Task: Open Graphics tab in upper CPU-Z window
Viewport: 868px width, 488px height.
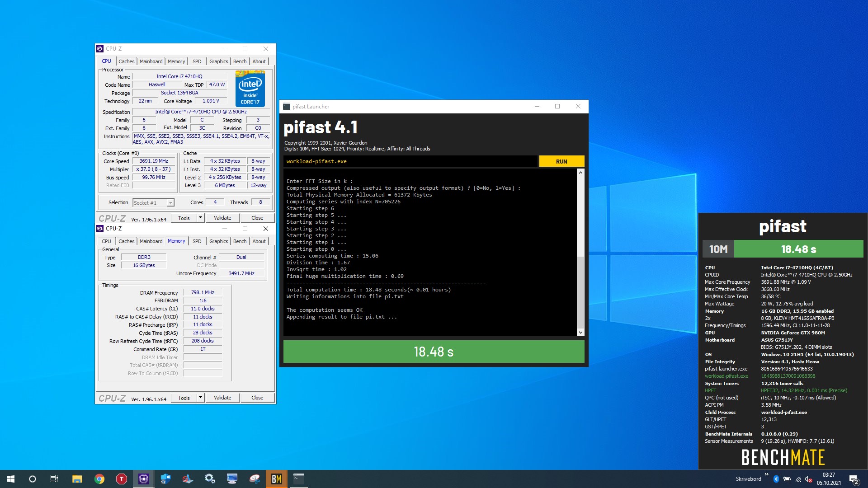Action: 219,61
